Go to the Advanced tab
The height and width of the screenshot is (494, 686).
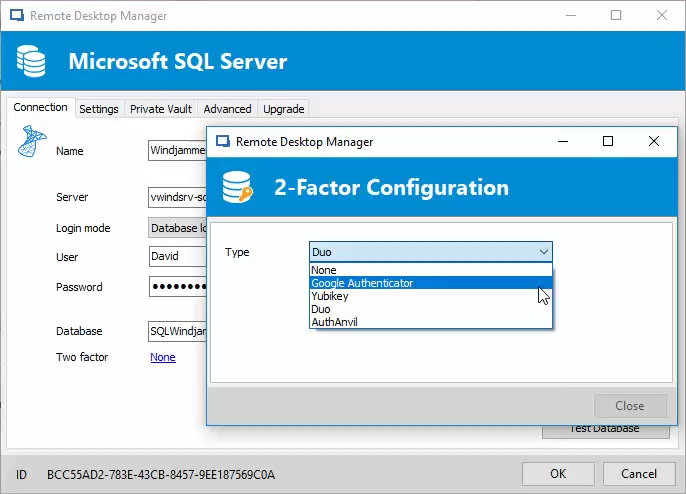[227, 109]
